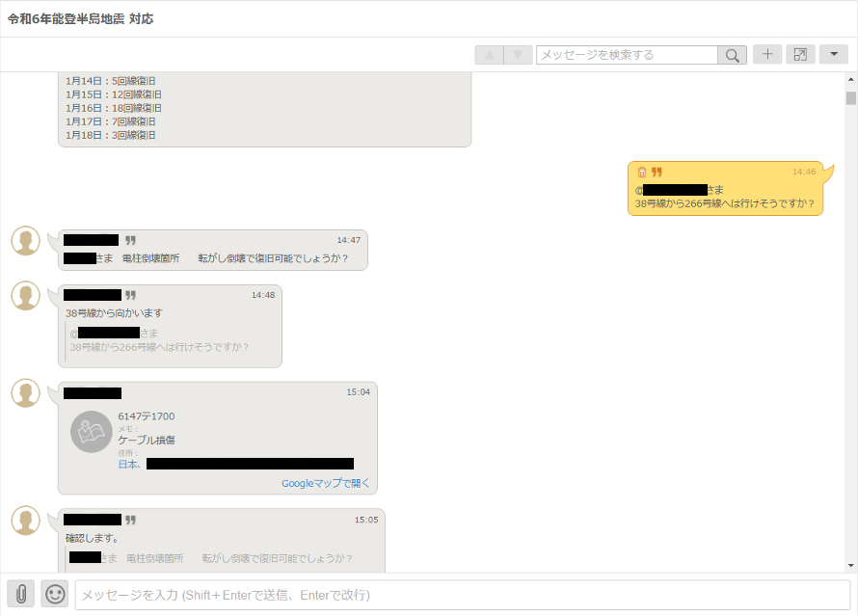Viewport: 858px width, 616px height.
Task: Click the text 1月15日：12回線復旧
Action: pyautogui.click(x=113, y=94)
